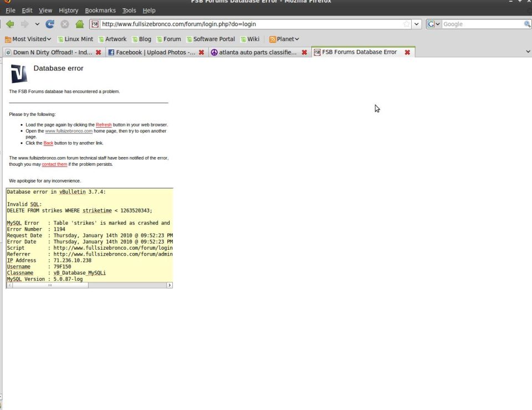Open the Blog bookmark
The image size is (532, 410).
point(141,39)
